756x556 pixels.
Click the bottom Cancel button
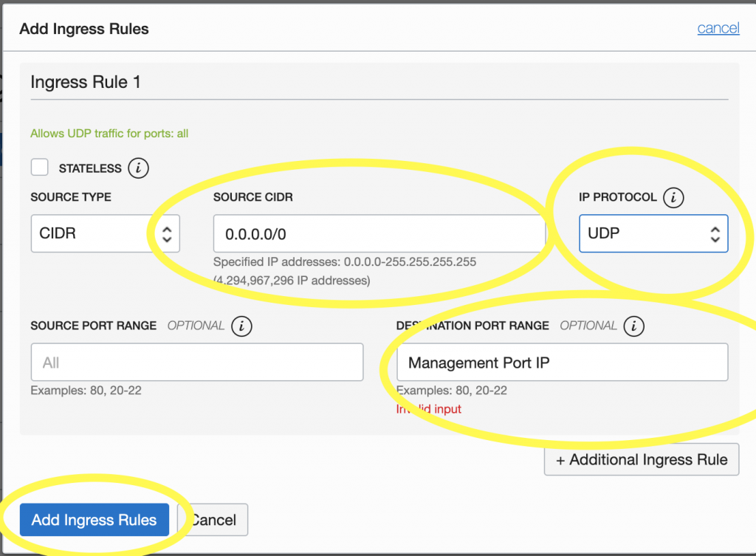(213, 520)
